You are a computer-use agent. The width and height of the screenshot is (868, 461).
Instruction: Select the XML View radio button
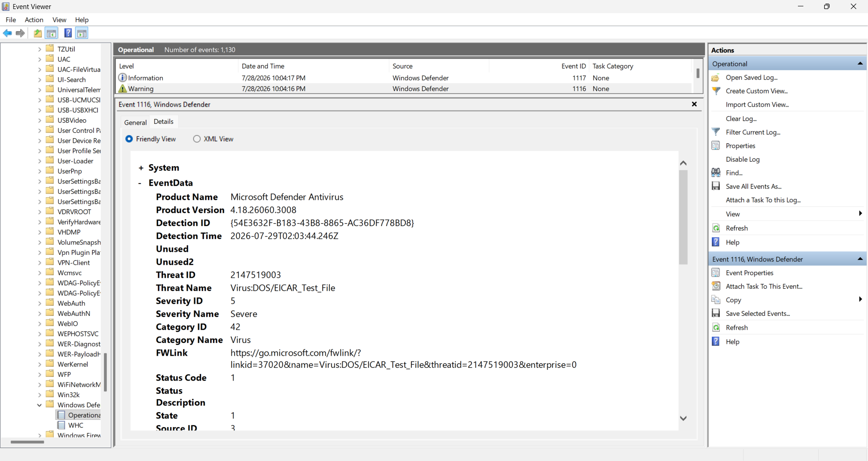click(x=197, y=139)
